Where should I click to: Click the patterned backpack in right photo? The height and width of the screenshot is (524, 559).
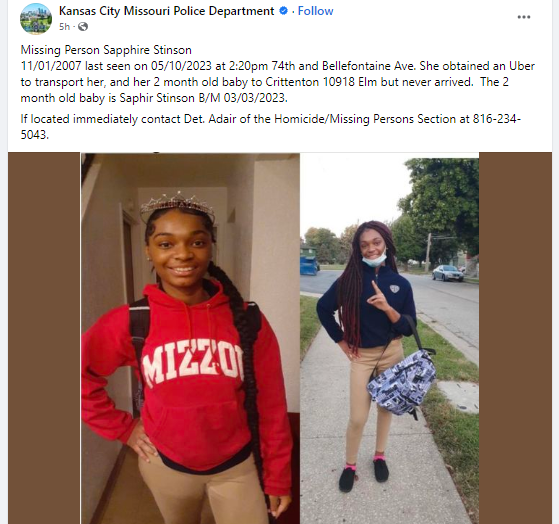click(401, 383)
